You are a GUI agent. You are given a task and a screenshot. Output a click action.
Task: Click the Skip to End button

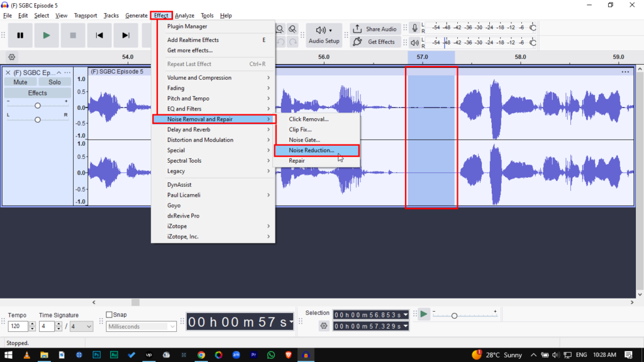click(126, 36)
